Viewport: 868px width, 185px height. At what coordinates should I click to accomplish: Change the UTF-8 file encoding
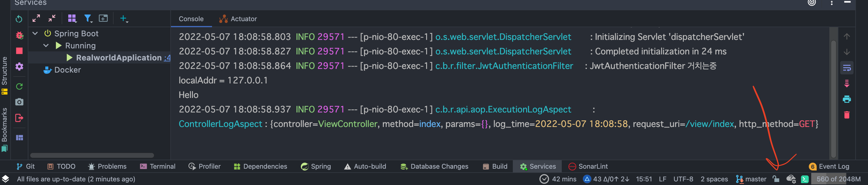pos(683,179)
